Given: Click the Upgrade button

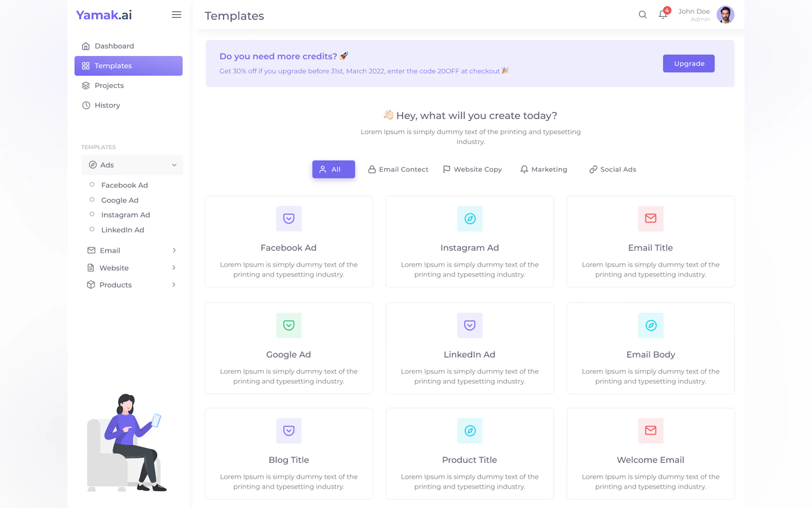Looking at the screenshot, I should [689, 63].
